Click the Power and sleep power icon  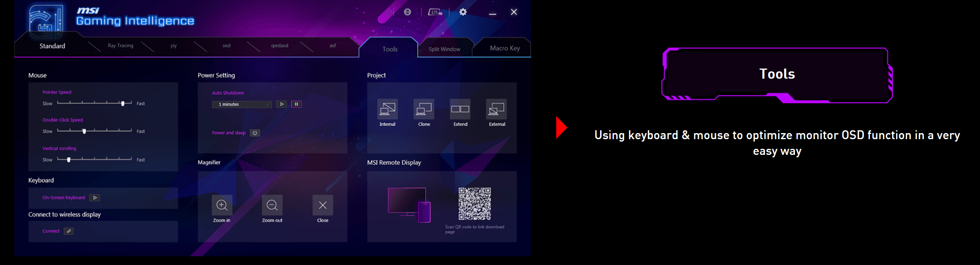(255, 133)
